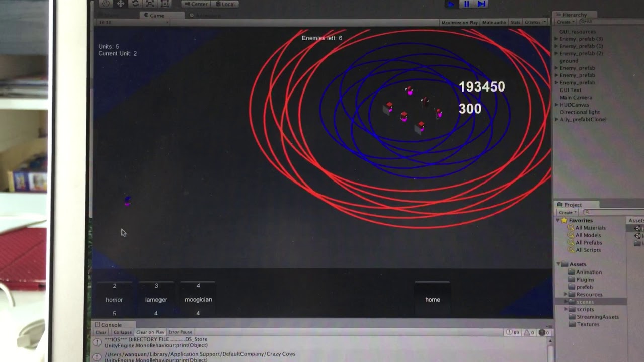
Task: Toggle Error Pause in Console
Action: pos(180,332)
